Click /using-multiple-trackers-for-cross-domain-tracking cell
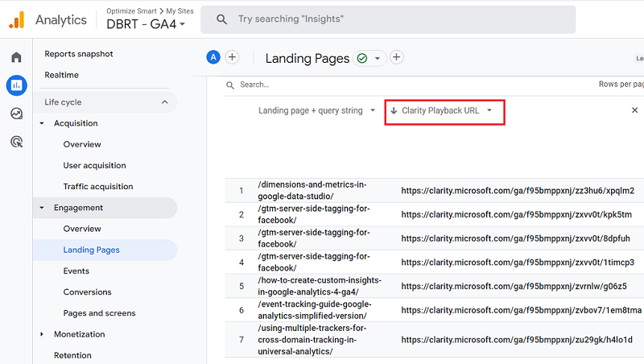644x364 pixels. (x=312, y=340)
